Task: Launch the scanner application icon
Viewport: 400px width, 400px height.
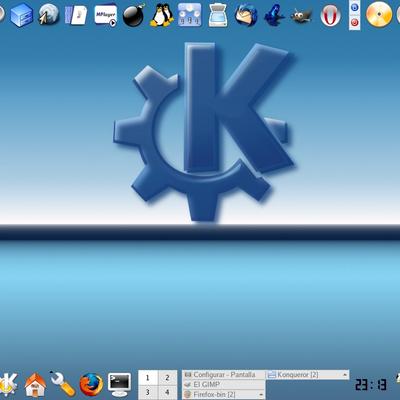Action: coord(218,16)
